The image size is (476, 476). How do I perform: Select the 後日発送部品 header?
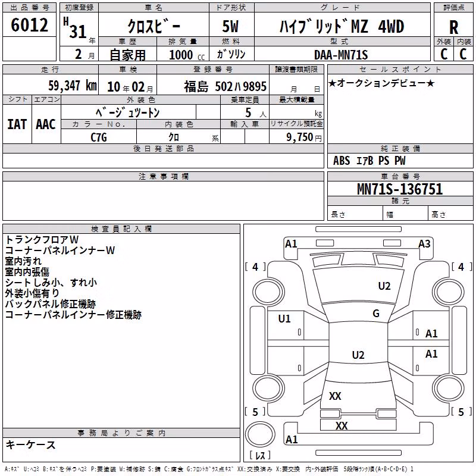click(163, 148)
